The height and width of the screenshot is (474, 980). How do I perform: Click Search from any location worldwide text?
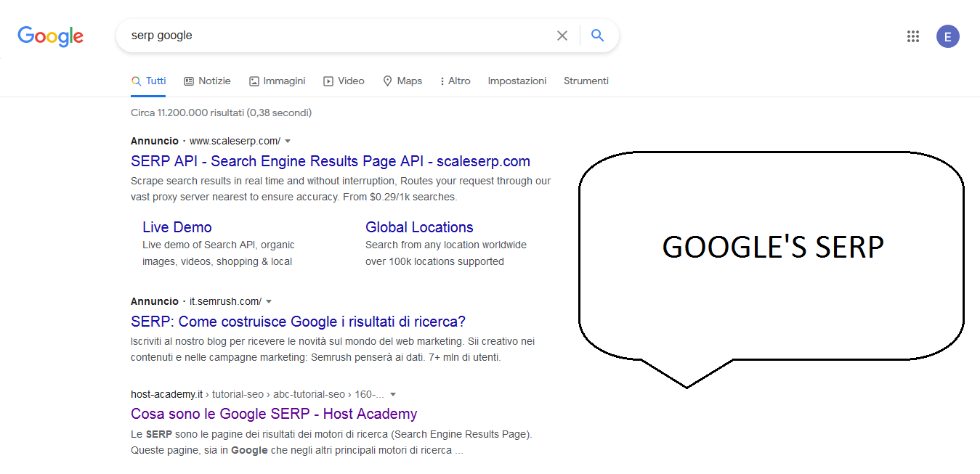click(446, 253)
